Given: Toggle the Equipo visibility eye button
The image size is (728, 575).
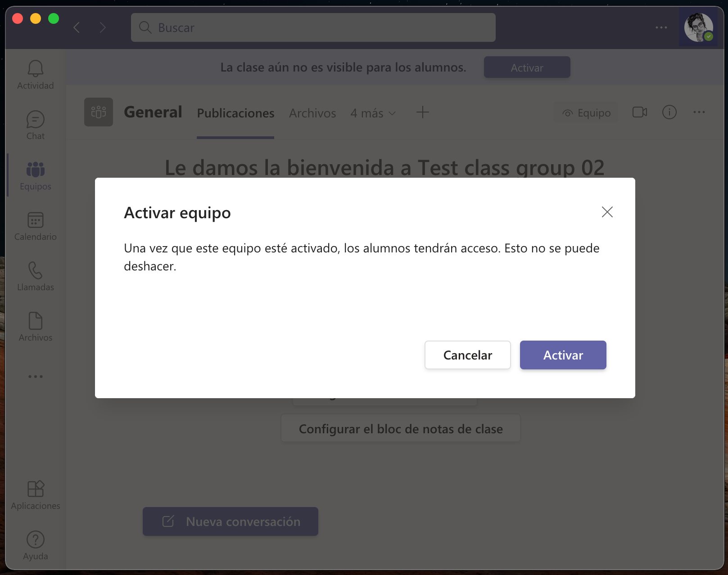Looking at the screenshot, I should 586,113.
